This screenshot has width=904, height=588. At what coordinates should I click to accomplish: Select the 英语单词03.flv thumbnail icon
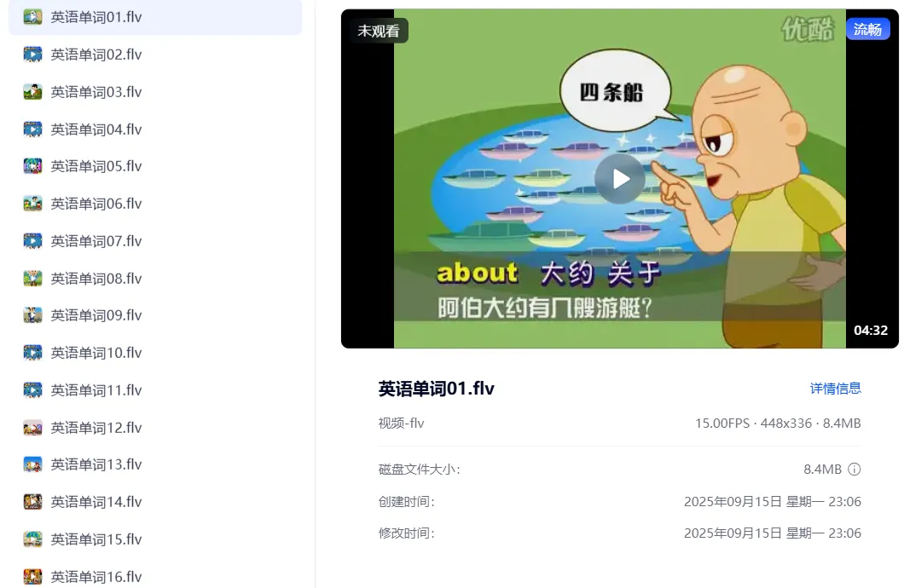(33, 92)
